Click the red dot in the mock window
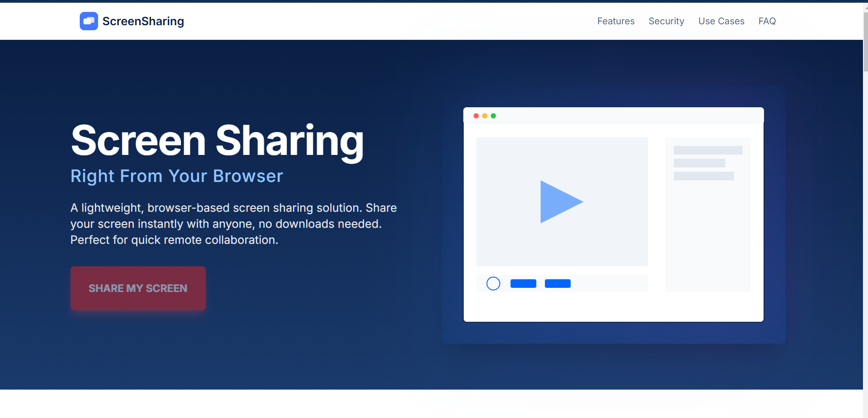The width and height of the screenshot is (868, 418). tap(476, 116)
